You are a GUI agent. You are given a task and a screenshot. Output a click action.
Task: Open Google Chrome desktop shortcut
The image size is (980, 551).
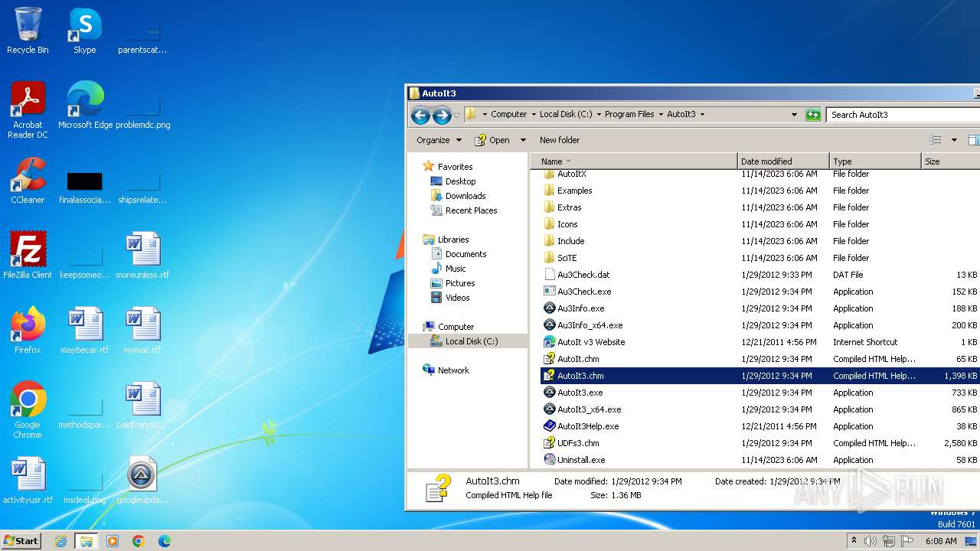coord(28,410)
